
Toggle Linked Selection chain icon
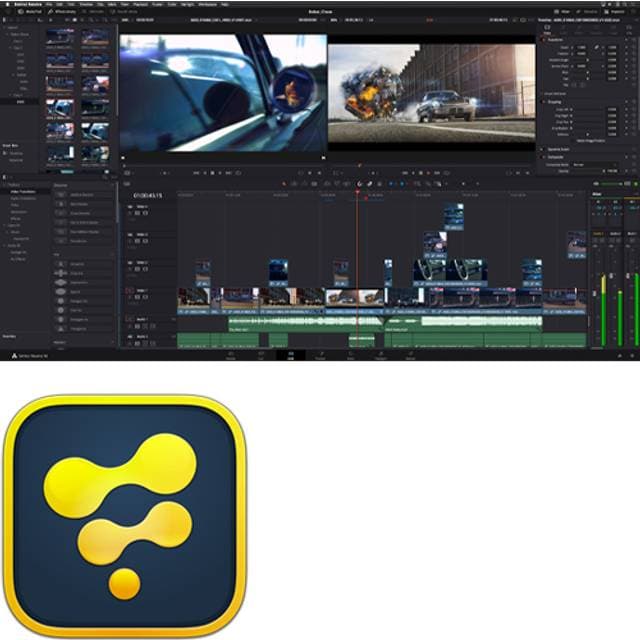coord(369,184)
